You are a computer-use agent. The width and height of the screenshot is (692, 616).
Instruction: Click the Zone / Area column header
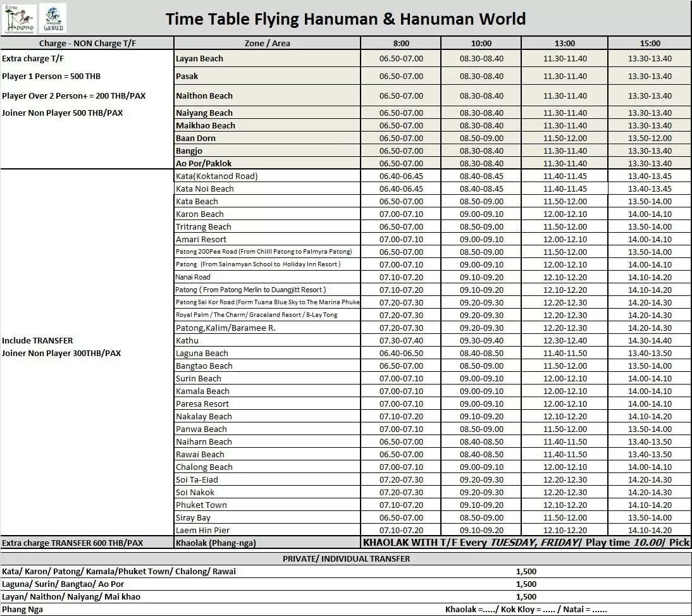267,43
